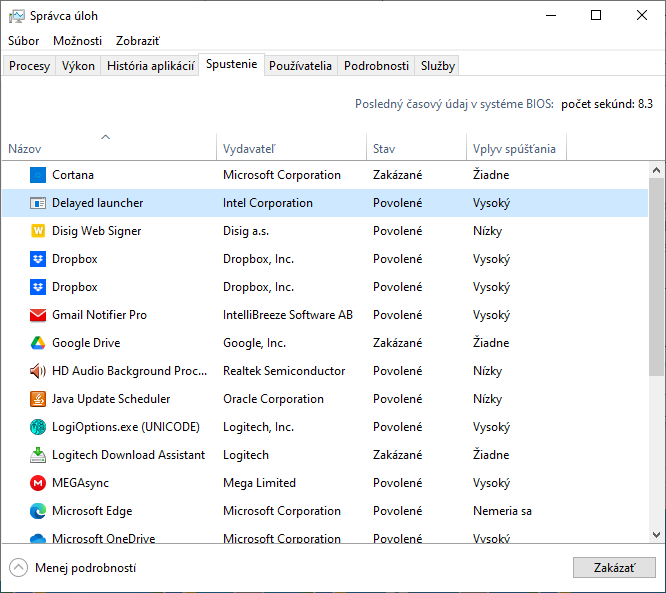Switch to the Podrobnosti tab
666x593 pixels.
click(376, 66)
